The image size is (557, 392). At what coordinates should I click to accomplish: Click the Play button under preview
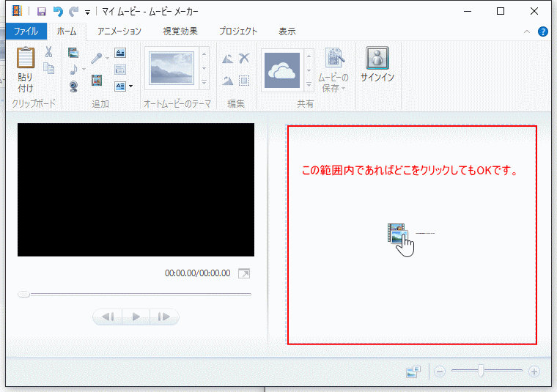point(136,317)
